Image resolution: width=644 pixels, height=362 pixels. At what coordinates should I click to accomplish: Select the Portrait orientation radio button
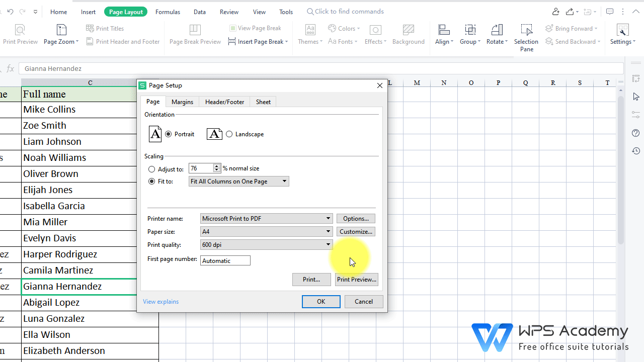(168, 134)
